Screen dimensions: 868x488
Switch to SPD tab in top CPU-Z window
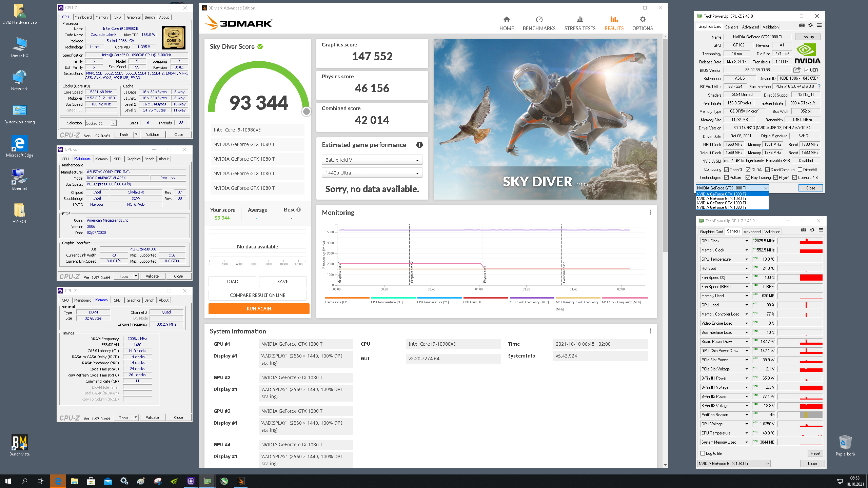click(117, 17)
